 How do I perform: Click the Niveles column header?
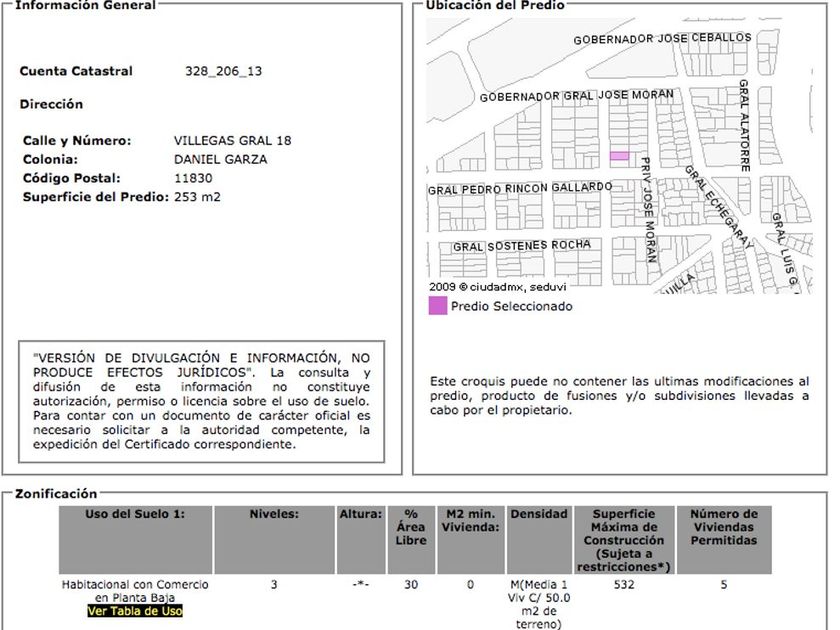tap(274, 539)
